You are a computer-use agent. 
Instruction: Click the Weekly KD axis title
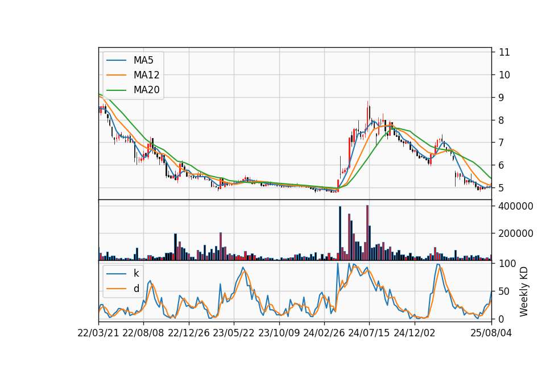coord(524,291)
